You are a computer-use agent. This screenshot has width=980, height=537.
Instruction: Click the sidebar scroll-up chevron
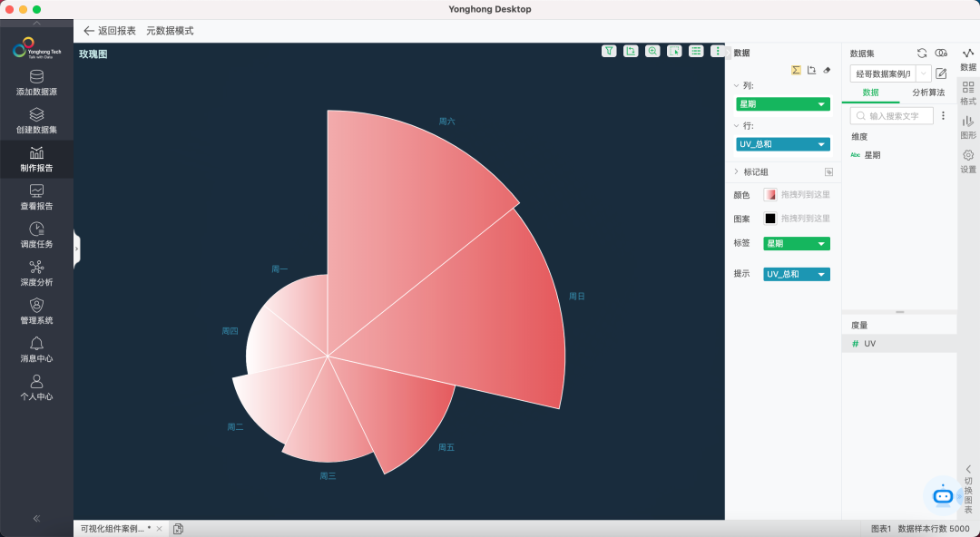point(36,23)
